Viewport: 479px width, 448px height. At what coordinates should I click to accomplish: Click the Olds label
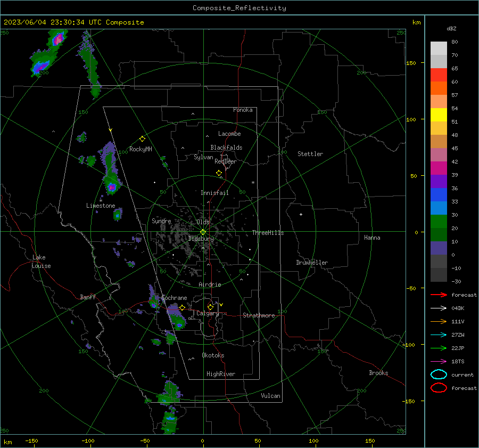[x=203, y=222]
